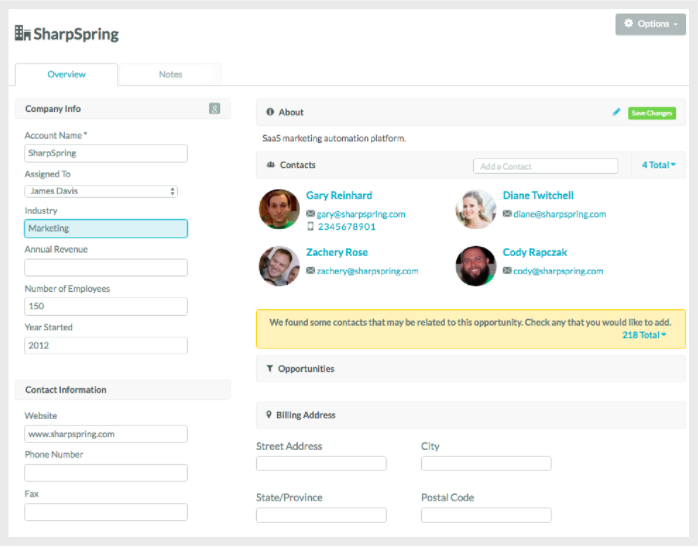Click zachery@sharpspring.com email link
Screen dimensions: 698x547
(x=367, y=271)
